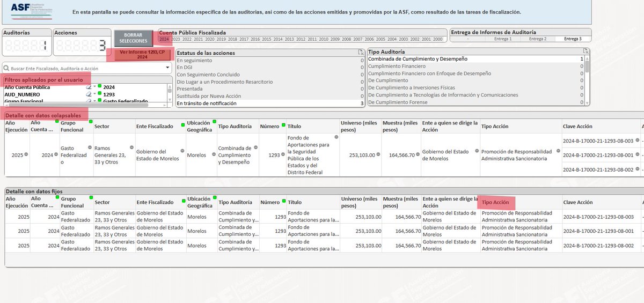Image resolution: width=644 pixels, height=303 pixels.
Task: Click the search magnifier icon
Action: click(x=6, y=69)
